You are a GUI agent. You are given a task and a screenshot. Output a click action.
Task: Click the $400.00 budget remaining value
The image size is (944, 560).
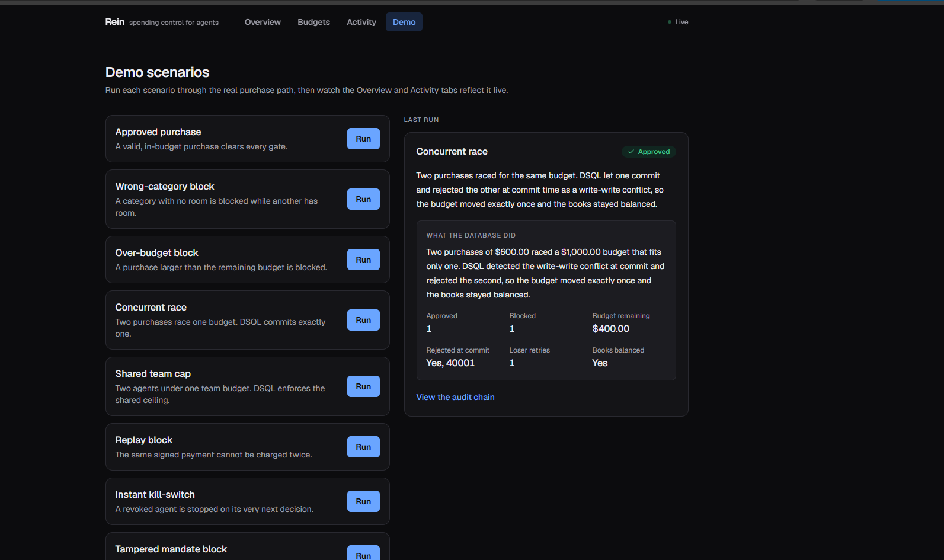tap(611, 328)
